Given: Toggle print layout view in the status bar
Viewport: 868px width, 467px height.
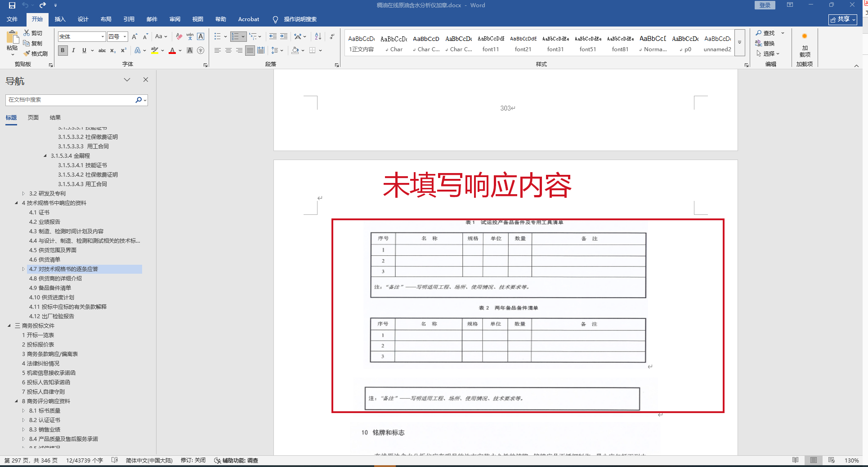Looking at the screenshot, I should coord(814,460).
